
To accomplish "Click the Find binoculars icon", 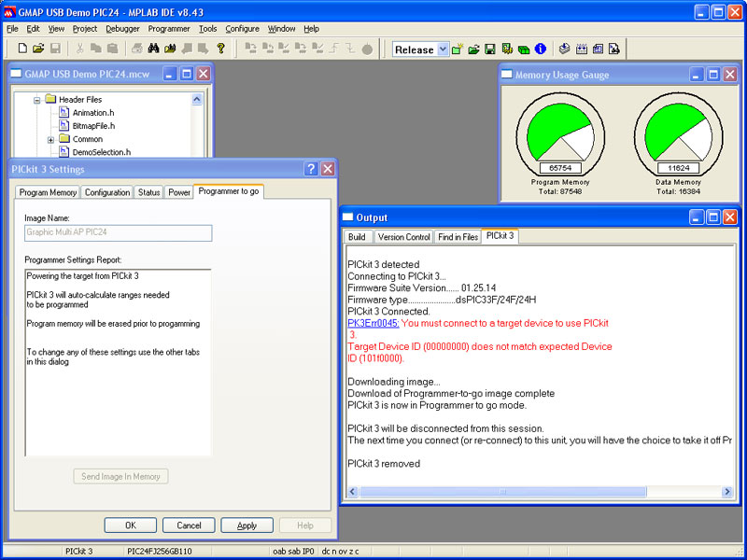I will tap(153, 49).
